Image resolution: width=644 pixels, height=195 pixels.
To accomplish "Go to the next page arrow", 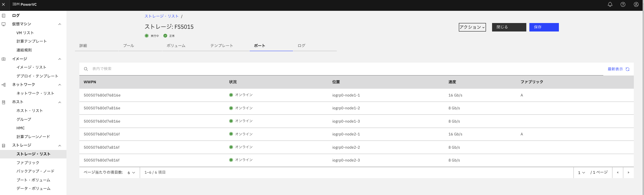I will (628, 173).
